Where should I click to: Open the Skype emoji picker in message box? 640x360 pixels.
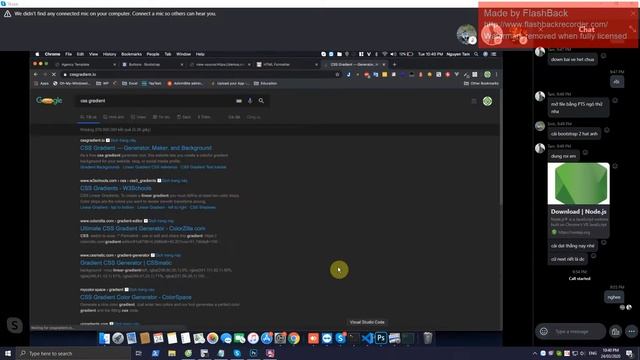click(544, 331)
